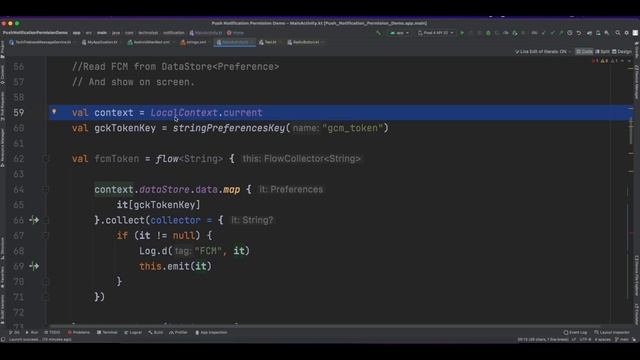Open the Structure side panel

pyautogui.click(x=2, y=248)
